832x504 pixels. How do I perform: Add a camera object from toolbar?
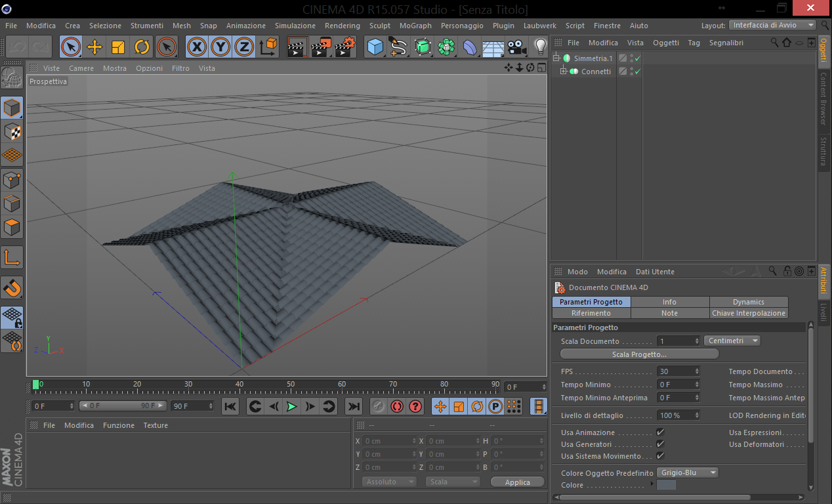click(517, 47)
